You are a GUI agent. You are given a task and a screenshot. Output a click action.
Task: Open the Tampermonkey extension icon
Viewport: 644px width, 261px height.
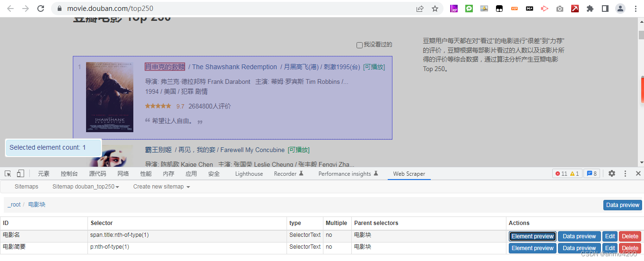pos(499,9)
